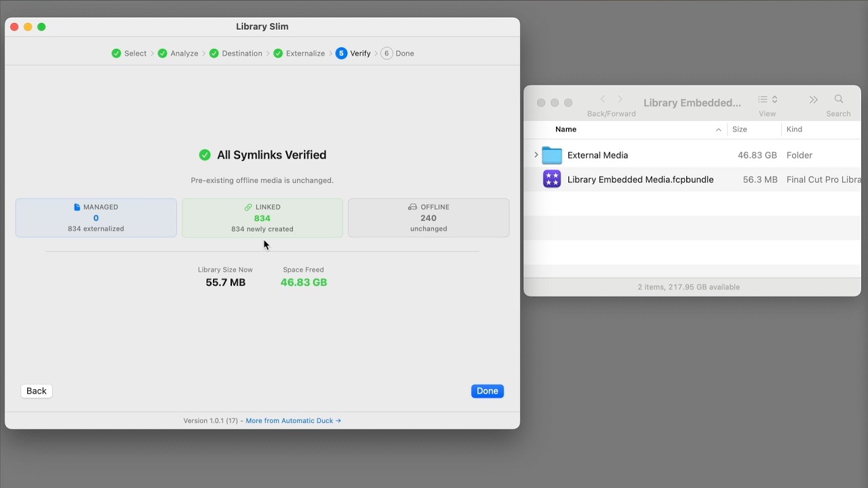Open the More from Automatic Duck link

coord(293,421)
